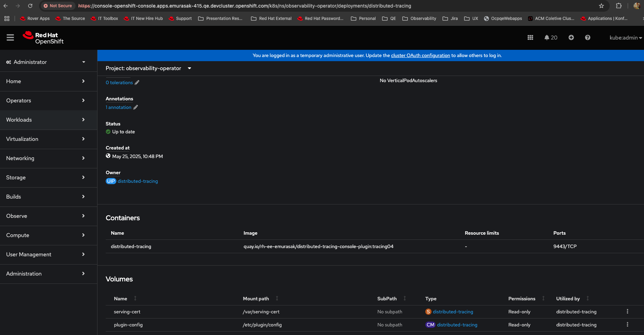This screenshot has height=335, width=644.
Task: Open the plugin-config ConfigMap distributed-tracing link
Action: 457,325
